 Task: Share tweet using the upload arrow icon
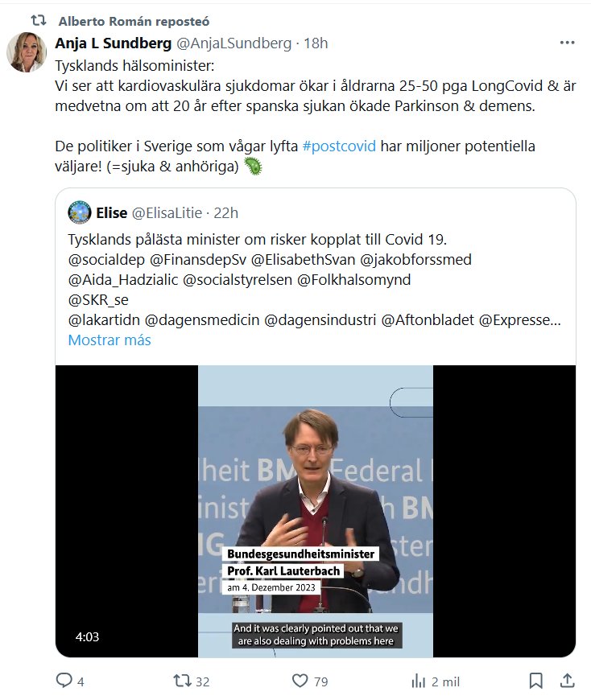(567, 681)
